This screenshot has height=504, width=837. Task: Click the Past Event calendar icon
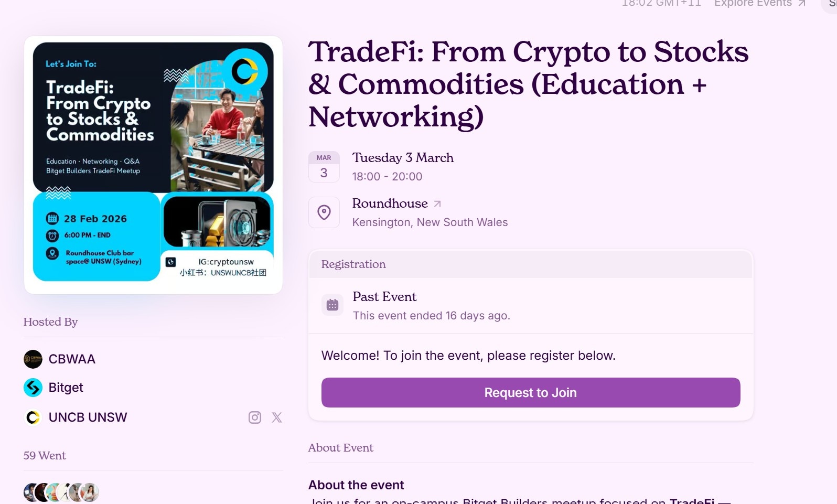[332, 304]
